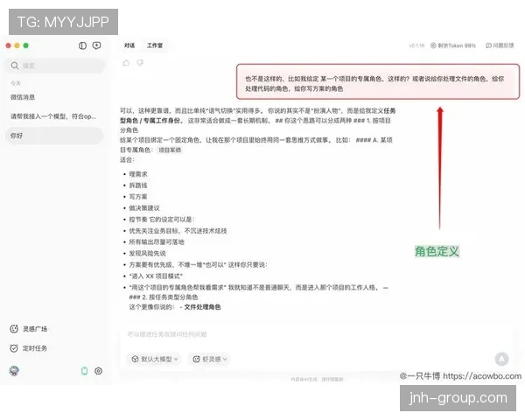
Task: Switch to the 对话 tab
Action: 129,45
